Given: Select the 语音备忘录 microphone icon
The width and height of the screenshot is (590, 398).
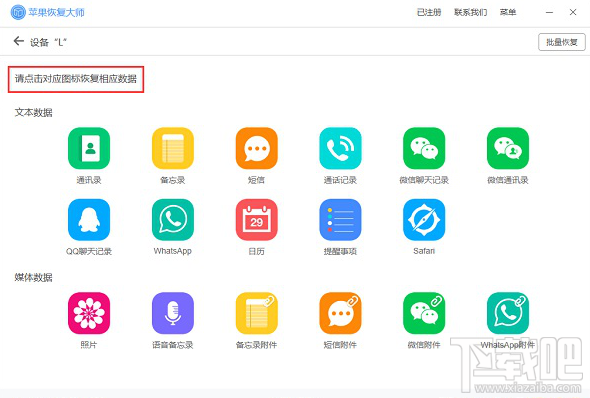Looking at the screenshot, I should click(173, 313).
